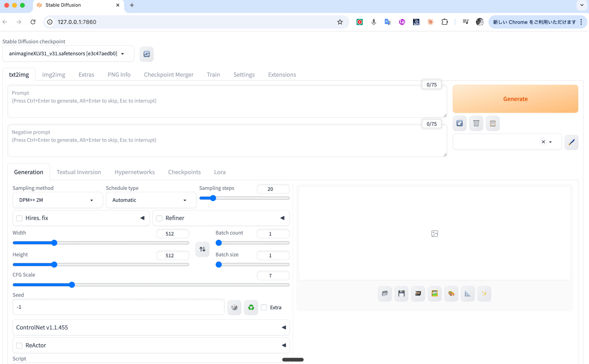This screenshot has width=589, height=364.
Task: Open the Lora tab
Action: click(x=219, y=172)
